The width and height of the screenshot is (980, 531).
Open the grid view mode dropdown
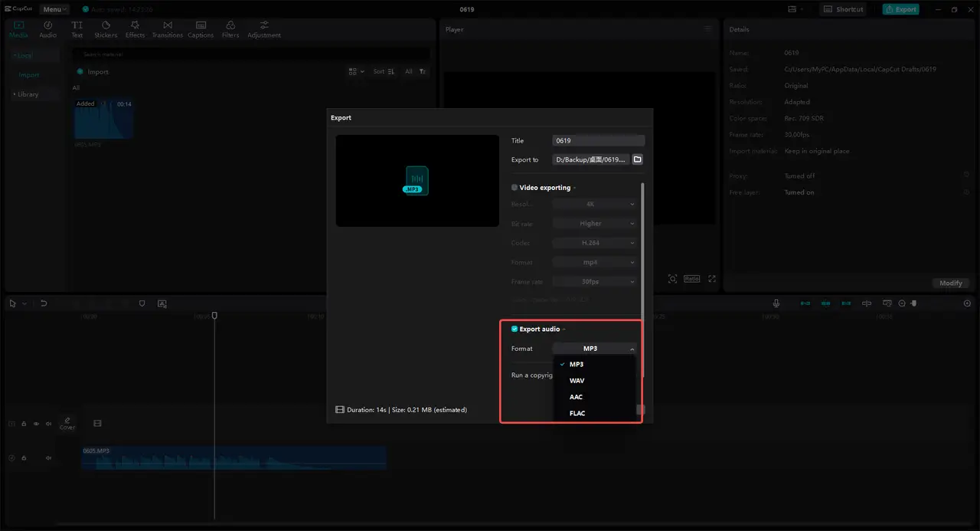356,71
